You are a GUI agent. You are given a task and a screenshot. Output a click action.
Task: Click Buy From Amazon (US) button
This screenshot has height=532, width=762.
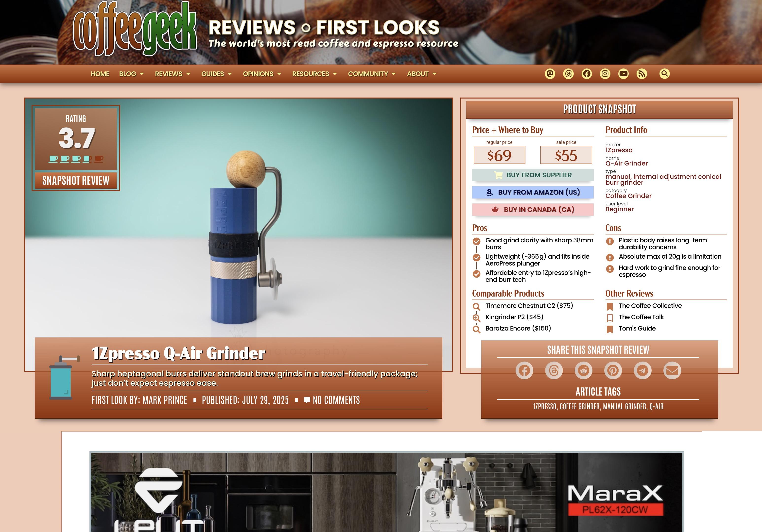(533, 192)
